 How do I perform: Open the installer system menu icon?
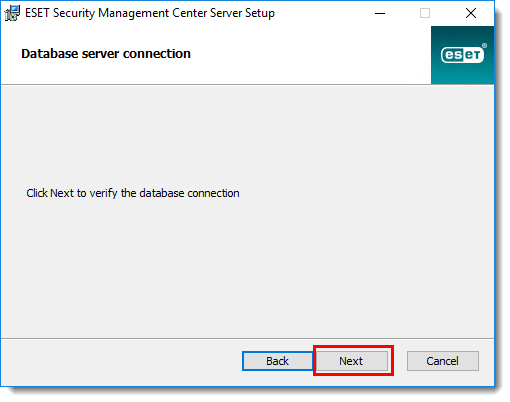(x=12, y=13)
